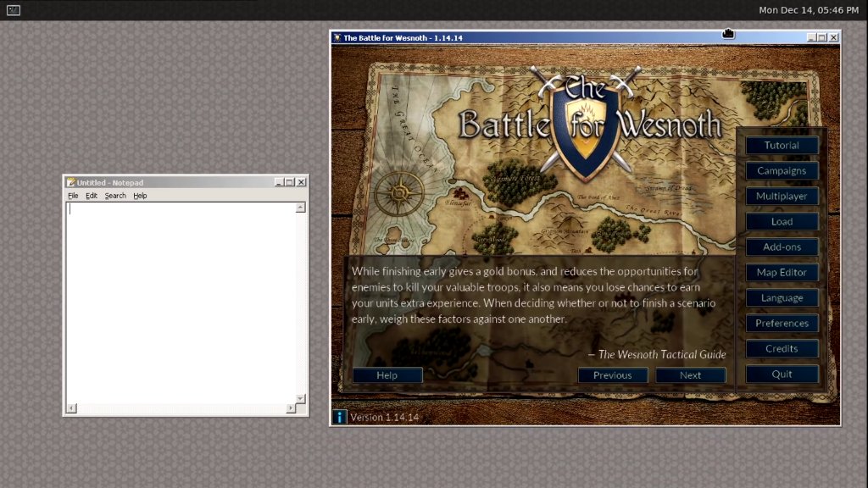Open the Campaigns menu in Wesnoth
This screenshot has height=488, width=868.
click(x=782, y=171)
